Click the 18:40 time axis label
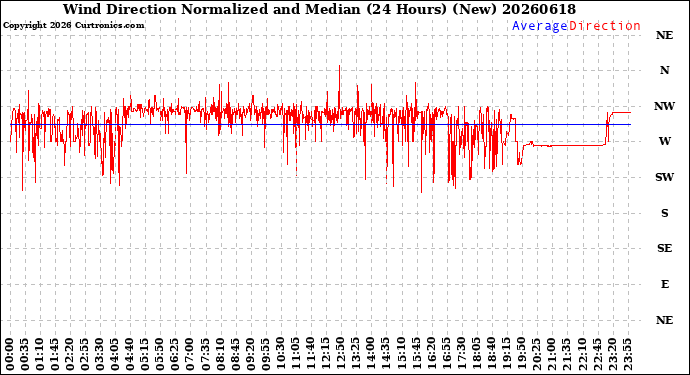Viewport: 690px width, 375px height. [491, 355]
